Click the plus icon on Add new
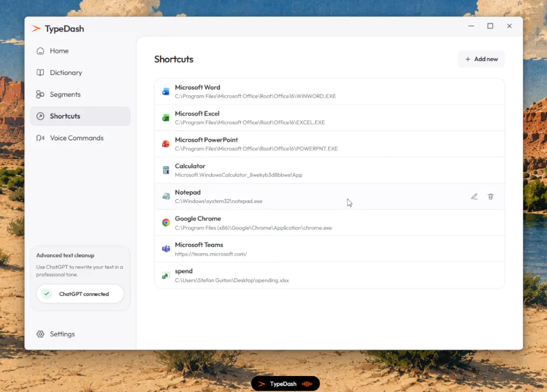Viewport: 547px width, 392px height. click(468, 60)
